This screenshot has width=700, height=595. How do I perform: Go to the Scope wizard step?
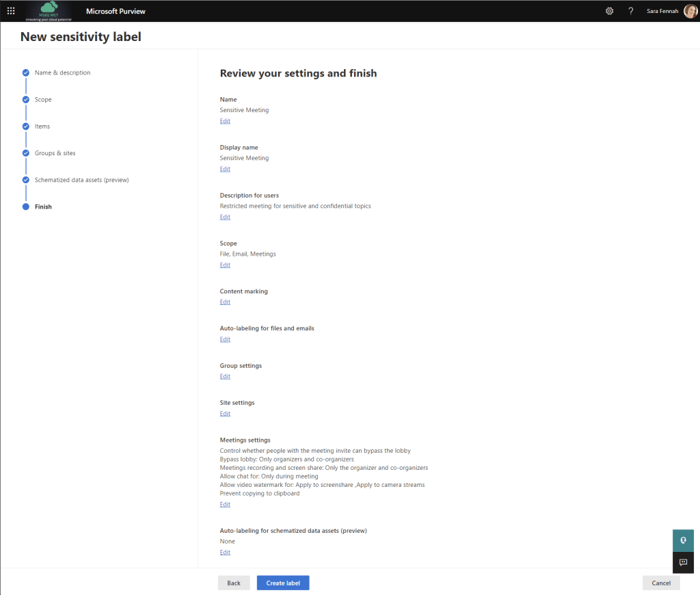[x=43, y=100]
